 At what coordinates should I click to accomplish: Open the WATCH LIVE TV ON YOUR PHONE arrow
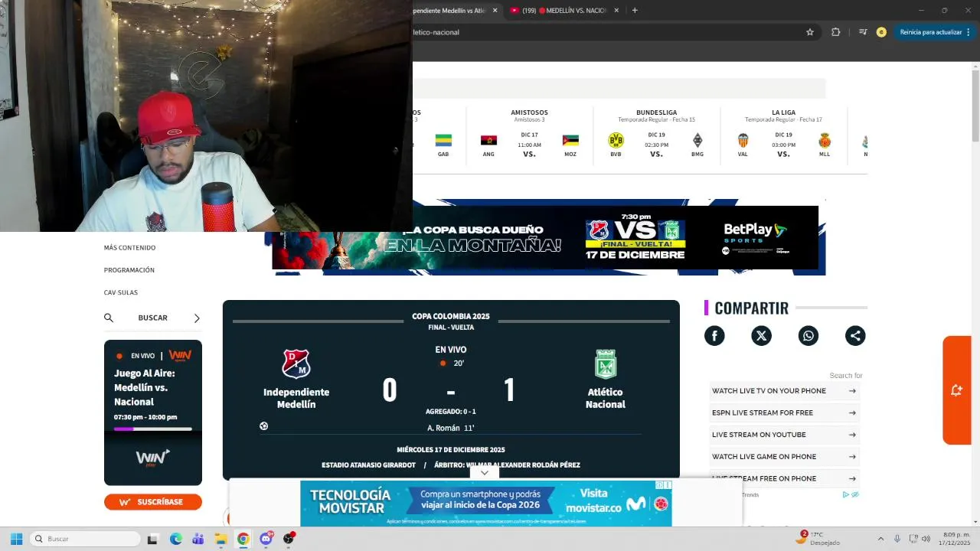click(852, 391)
